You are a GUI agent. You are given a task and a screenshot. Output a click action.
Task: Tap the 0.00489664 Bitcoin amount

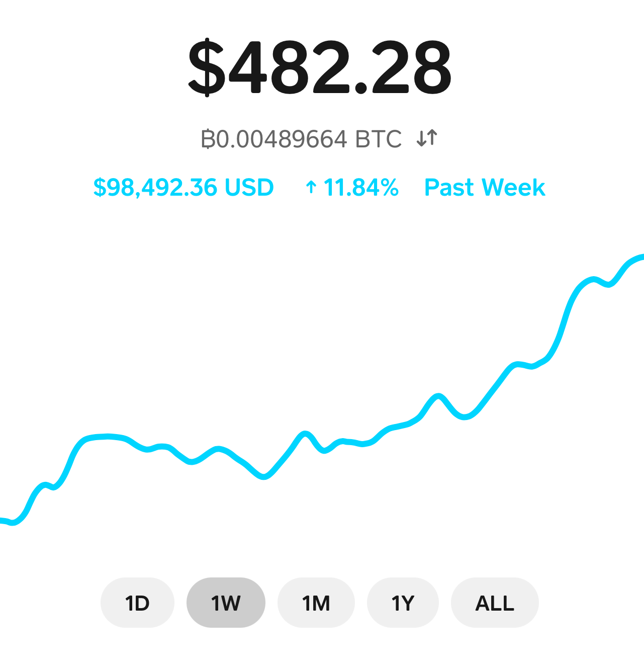pos(282,139)
